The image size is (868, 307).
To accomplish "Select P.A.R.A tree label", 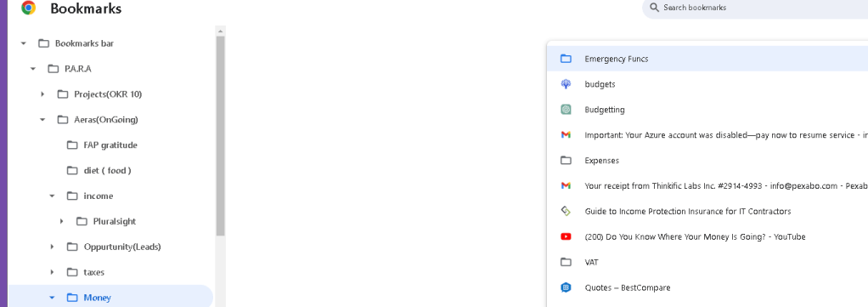I will click(77, 69).
